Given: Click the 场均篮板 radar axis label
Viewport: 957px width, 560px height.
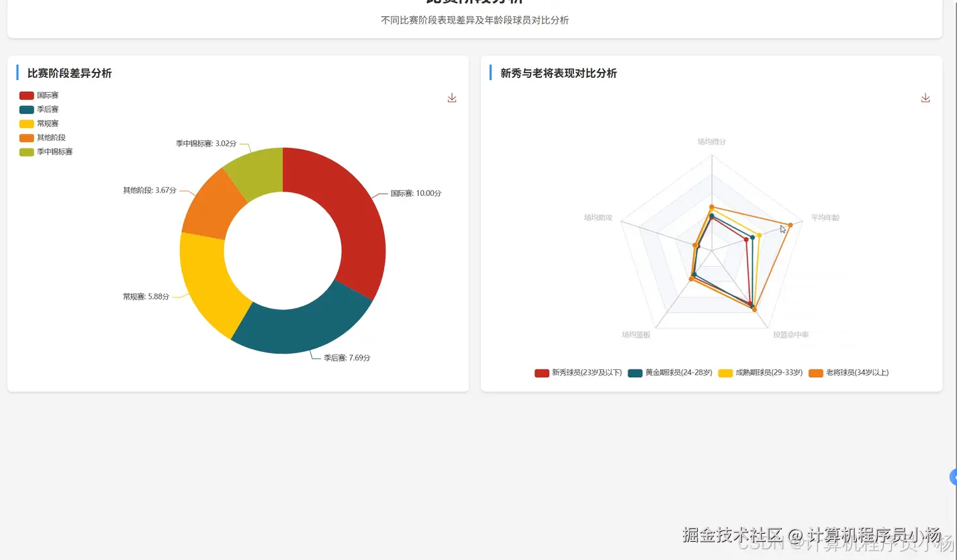Looking at the screenshot, I should 636,334.
